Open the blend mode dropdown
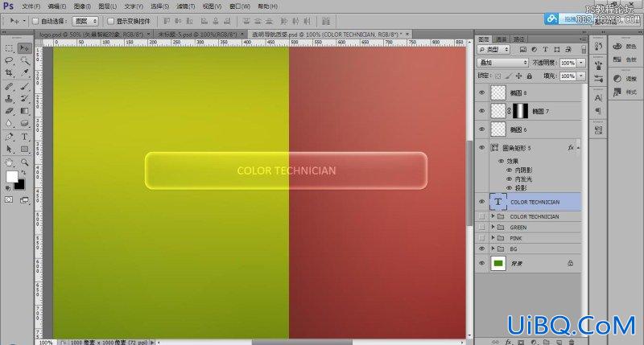This screenshot has height=345, width=644. point(502,63)
